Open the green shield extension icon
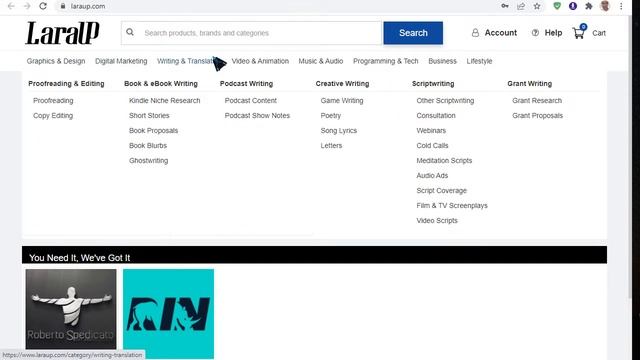 [557, 6]
